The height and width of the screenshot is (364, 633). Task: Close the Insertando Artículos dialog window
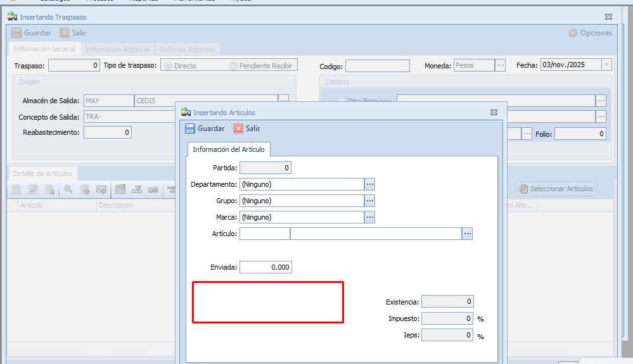pyautogui.click(x=494, y=112)
